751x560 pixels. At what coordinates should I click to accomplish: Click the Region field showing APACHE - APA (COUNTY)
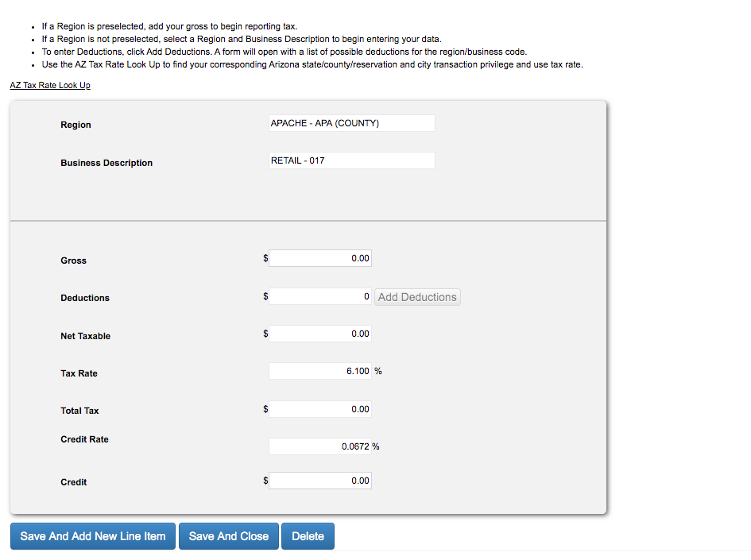click(x=351, y=123)
